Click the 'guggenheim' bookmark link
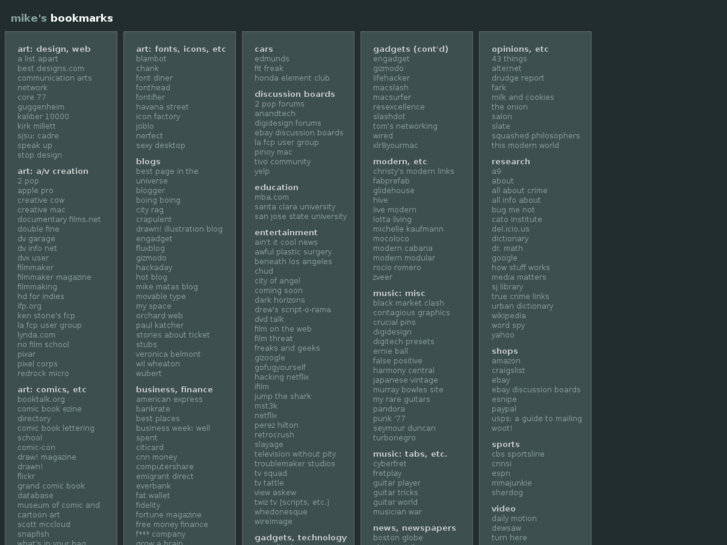The width and height of the screenshot is (727, 545). click(40, 107)
